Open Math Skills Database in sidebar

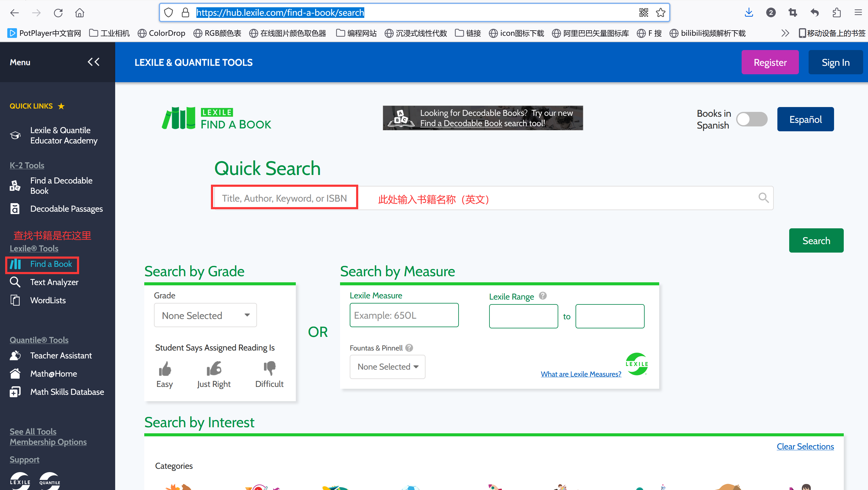point(57,392)
